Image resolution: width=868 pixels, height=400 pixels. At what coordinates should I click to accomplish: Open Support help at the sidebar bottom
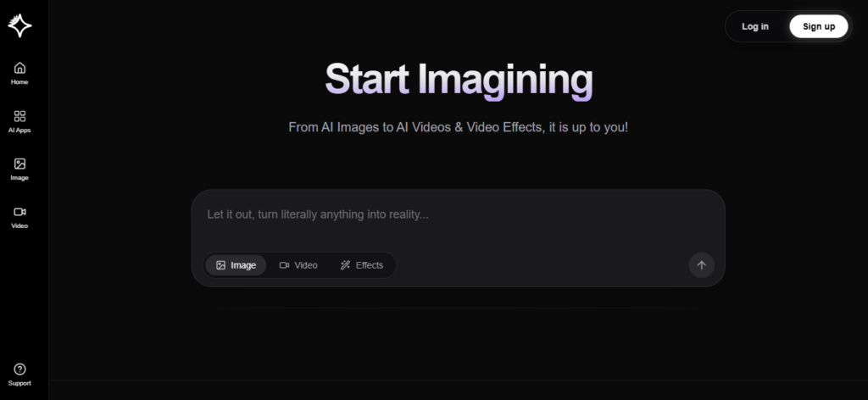point(19,375)
